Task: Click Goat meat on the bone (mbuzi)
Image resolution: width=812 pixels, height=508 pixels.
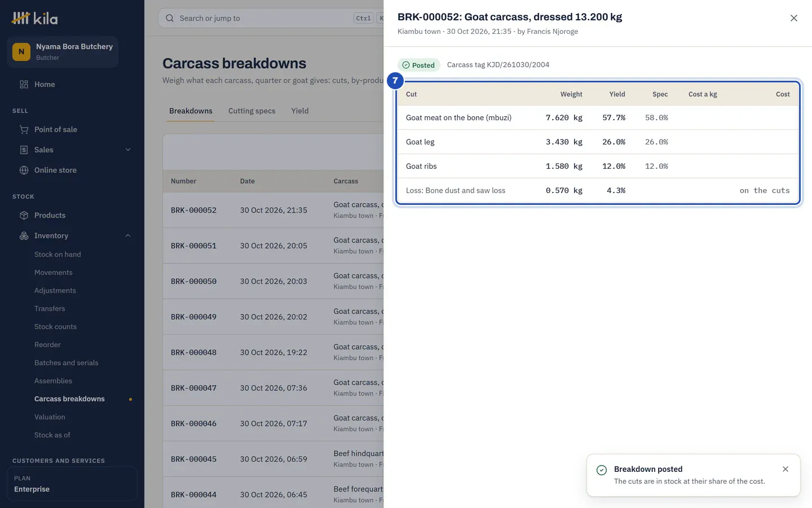Action: click(x=458, y=117)
